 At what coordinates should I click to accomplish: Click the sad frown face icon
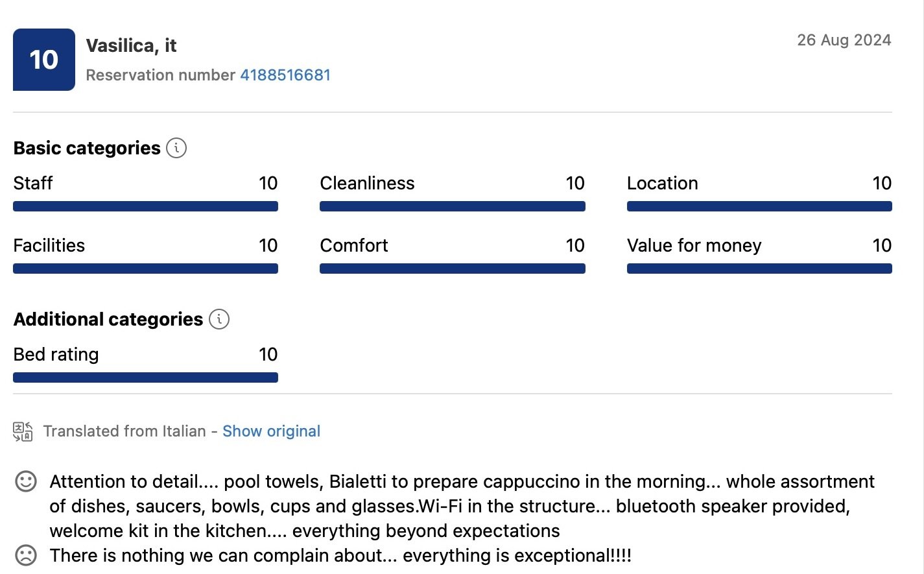[x=26, y=555]
